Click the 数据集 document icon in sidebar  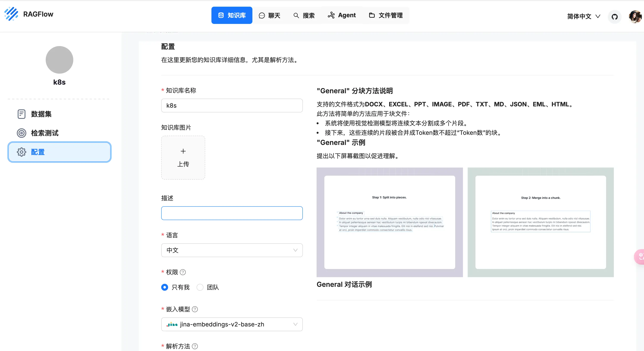tap(22, 114)
